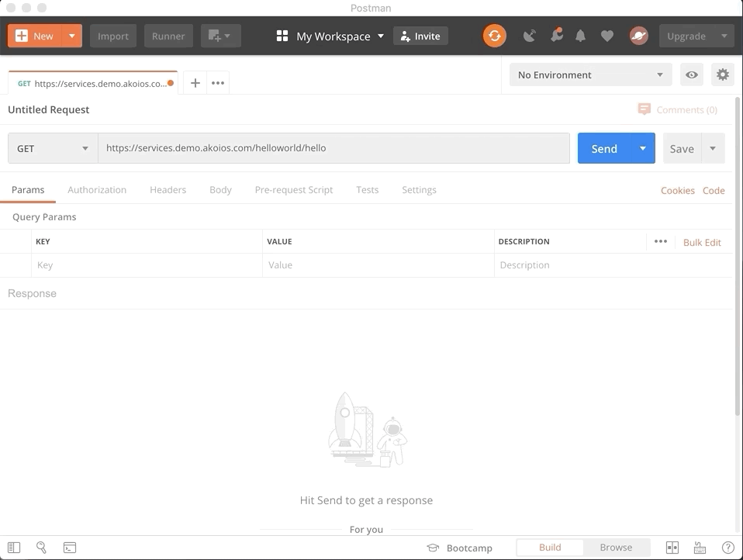The height and width of the screenshot is (560, 743).
Task: Open Manage Environments gear icon
Action: tap(723, 75)
